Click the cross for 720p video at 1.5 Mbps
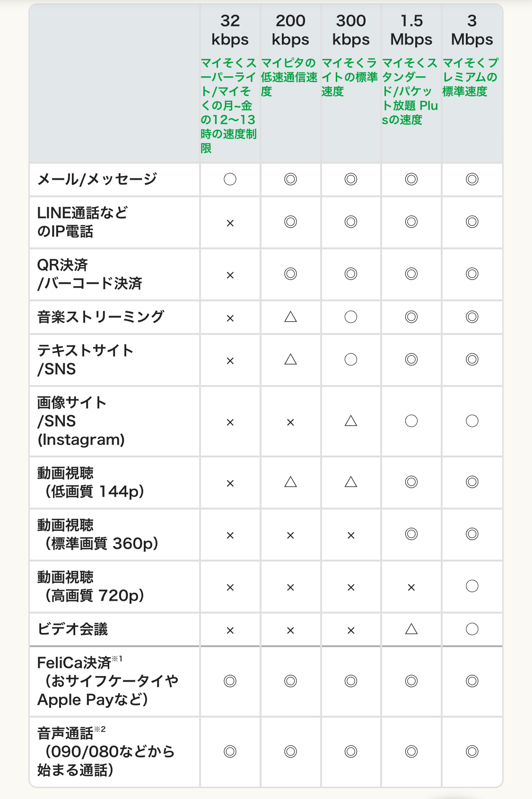Image resolution: width=532 pixels, height=799 pixels. (x=411, y=587)
